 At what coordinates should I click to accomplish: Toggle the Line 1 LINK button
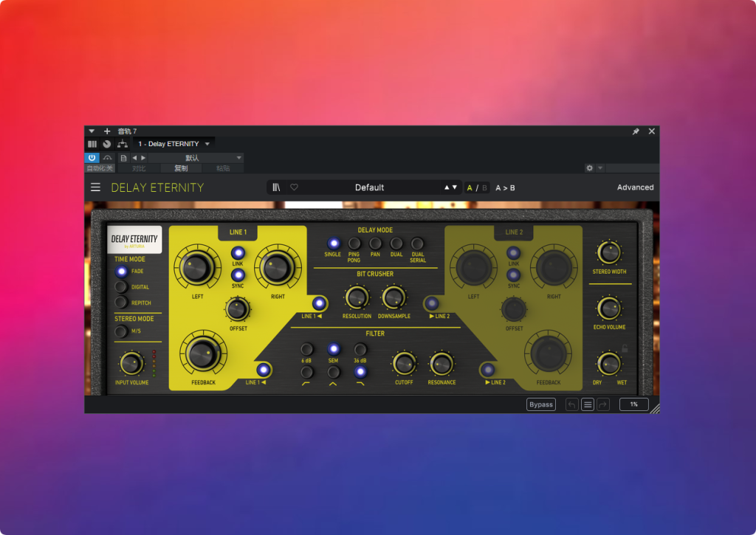tap(238, 252)
